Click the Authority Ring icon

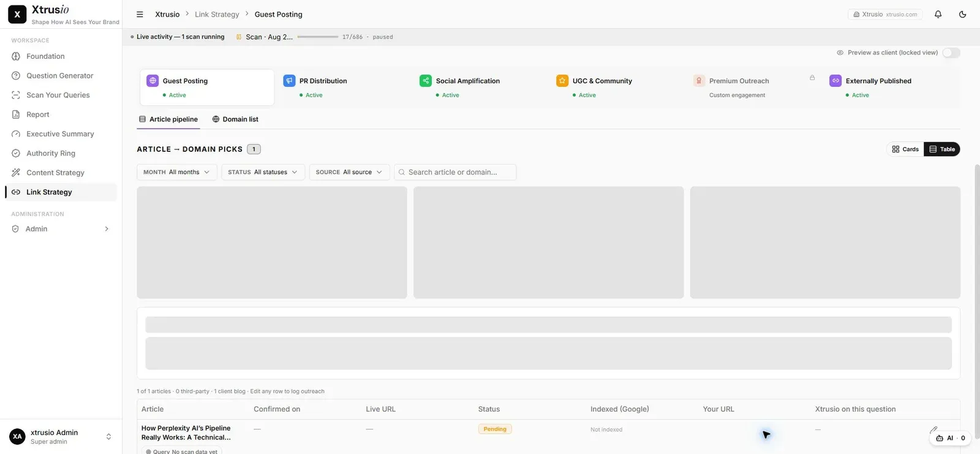tap(16, 153)
